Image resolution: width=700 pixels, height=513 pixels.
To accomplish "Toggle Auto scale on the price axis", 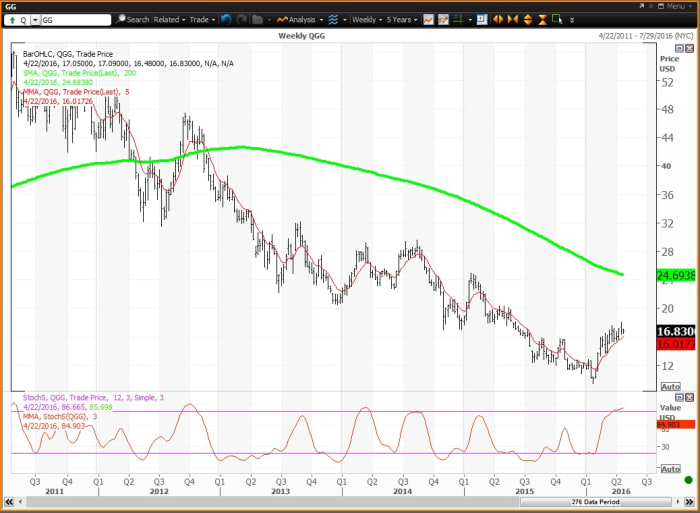I will pyautogui.click(x=670, y=386).
